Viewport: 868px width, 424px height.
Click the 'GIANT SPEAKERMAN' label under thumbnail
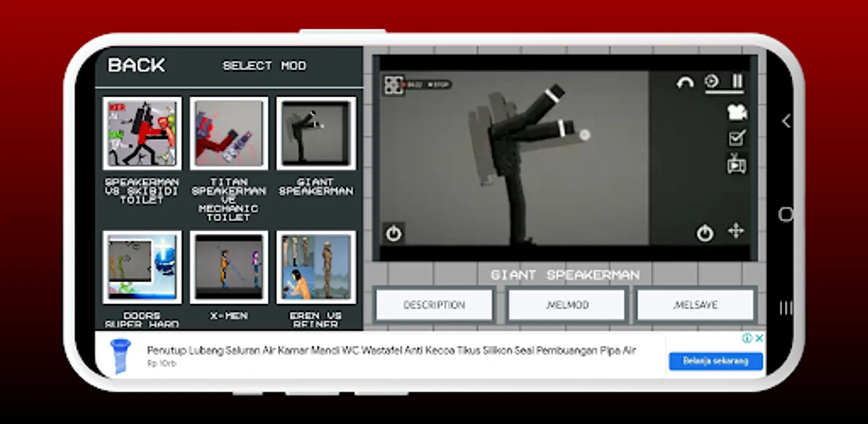coord(316,187)
